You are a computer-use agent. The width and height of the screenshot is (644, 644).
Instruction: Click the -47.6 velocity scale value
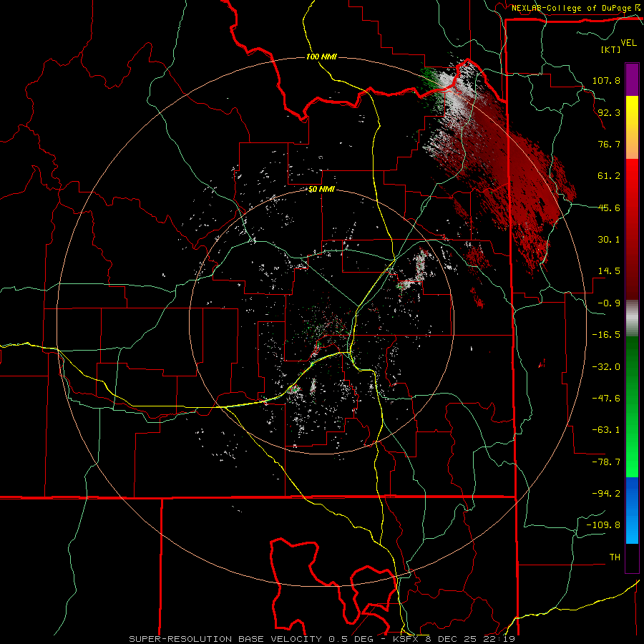tap(606, 399)
